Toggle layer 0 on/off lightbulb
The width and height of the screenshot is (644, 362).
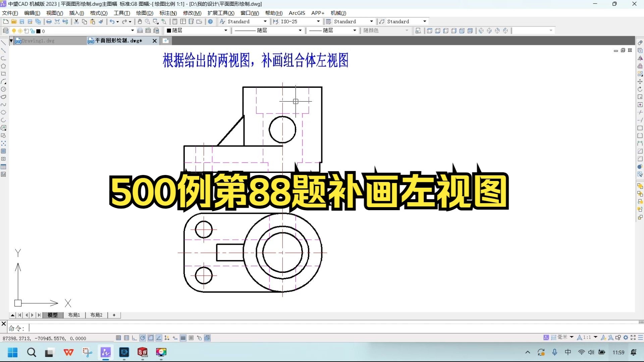(14, 31)
